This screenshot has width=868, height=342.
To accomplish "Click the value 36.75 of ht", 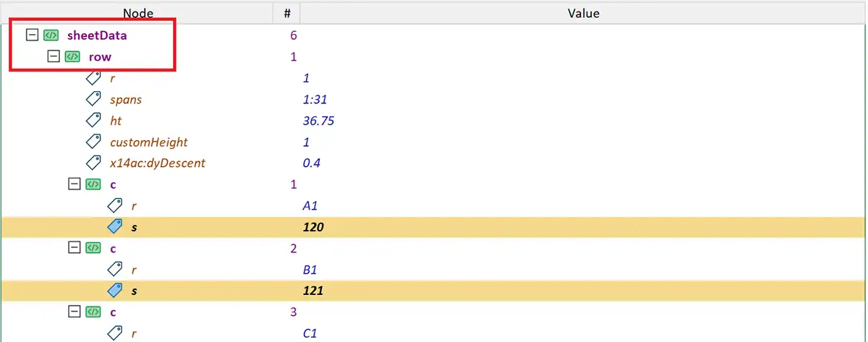I will point(318,121).
